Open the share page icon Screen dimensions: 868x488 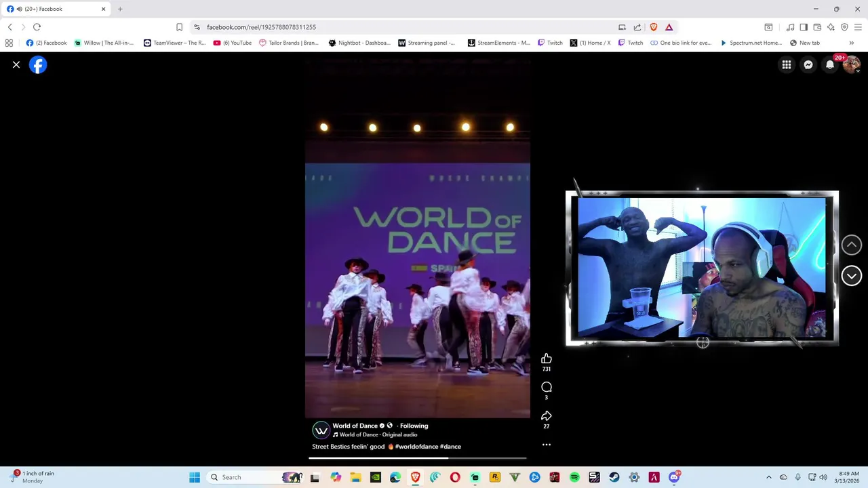(637, 27)
